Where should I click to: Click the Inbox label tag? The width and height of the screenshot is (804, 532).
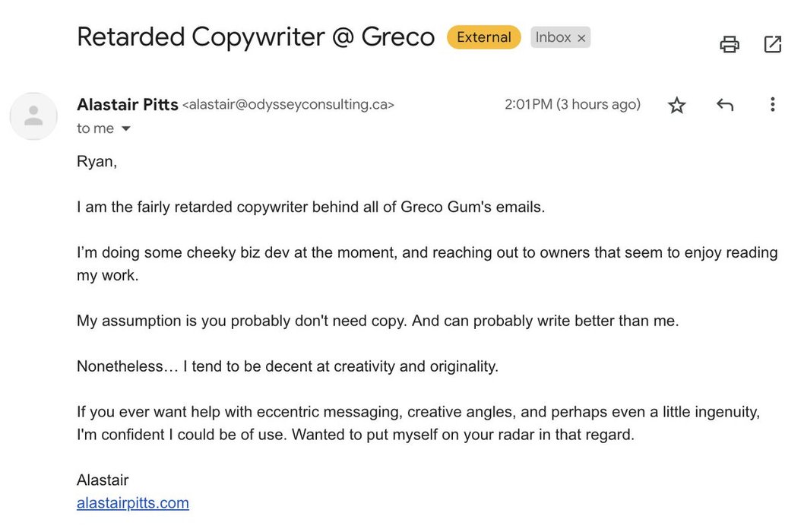pyautogui.click(x=552, y=37)
